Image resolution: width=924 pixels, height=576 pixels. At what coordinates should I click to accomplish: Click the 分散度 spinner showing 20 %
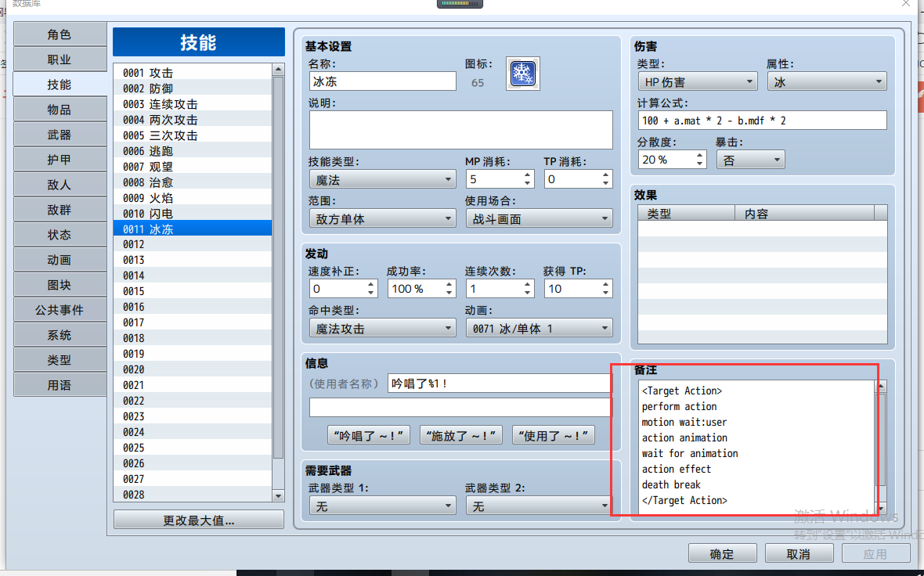673,160
